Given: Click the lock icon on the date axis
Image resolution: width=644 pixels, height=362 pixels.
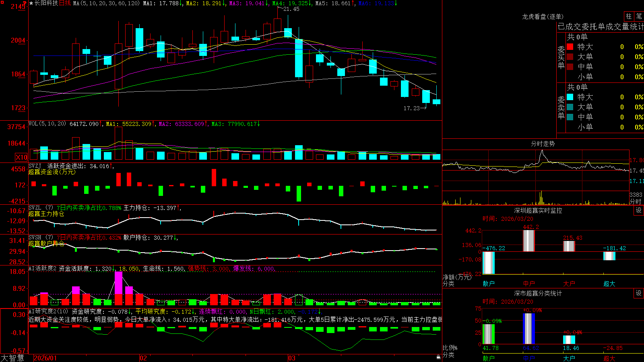Looking at the screenshot, I should point(439,357).
